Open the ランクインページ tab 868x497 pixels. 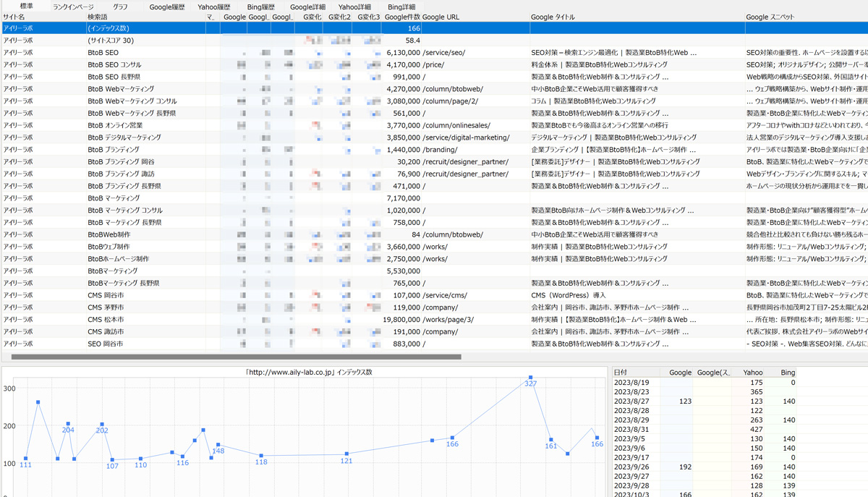click(73, 7)
